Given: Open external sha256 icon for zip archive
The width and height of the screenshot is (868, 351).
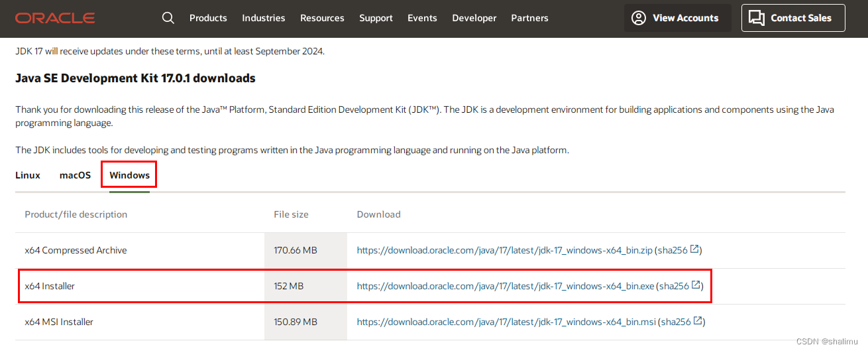Looking at the screenshot, I should (694, 249).
